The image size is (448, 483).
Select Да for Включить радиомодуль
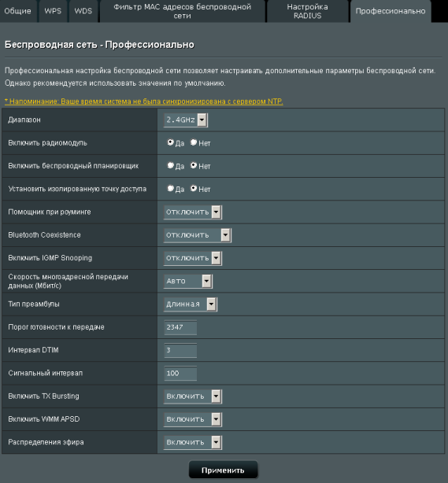coord(170,142)
